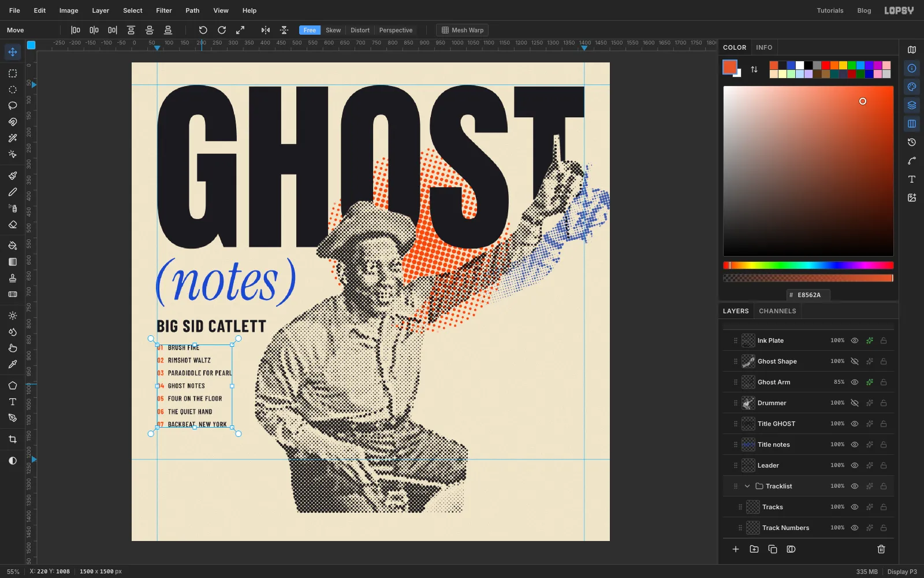
Task: Collapse the Tracklist group
Action: click(x=747, y=486)
